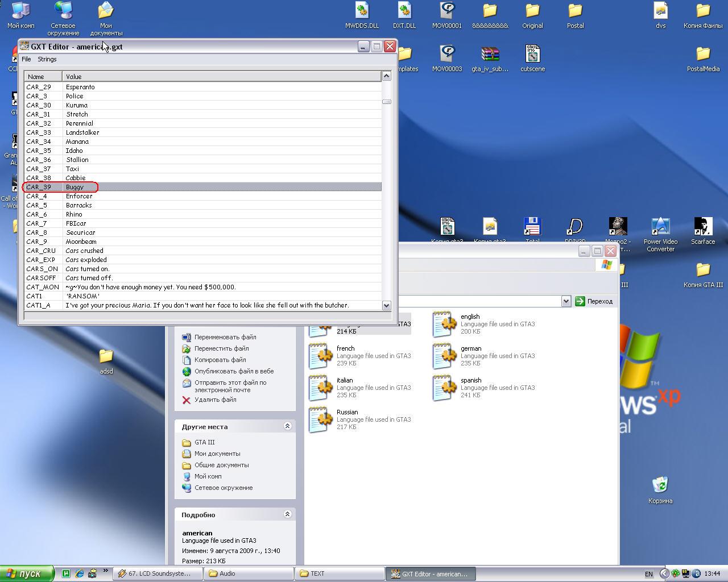Open the Start menu (пуск)
The image size is (728, 582).
point(27,573)
